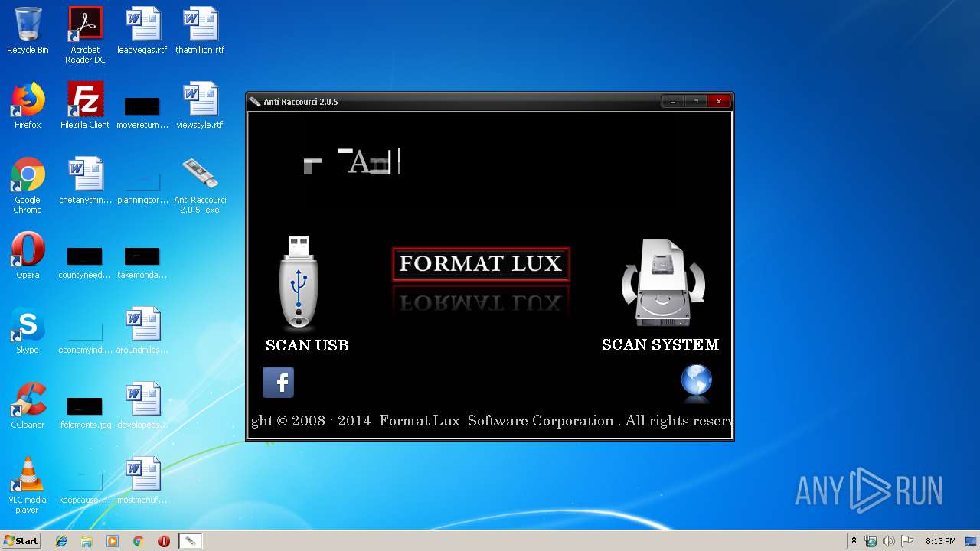Image resolution: width=980 pixels, height=551 pixels.
Task: Click the 8:13 PM taskbar clock
Action: (x=940, y=541)
